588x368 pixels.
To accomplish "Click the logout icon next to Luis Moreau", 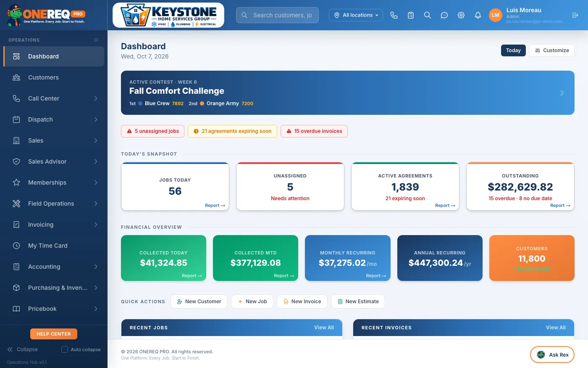I will 575,15.
